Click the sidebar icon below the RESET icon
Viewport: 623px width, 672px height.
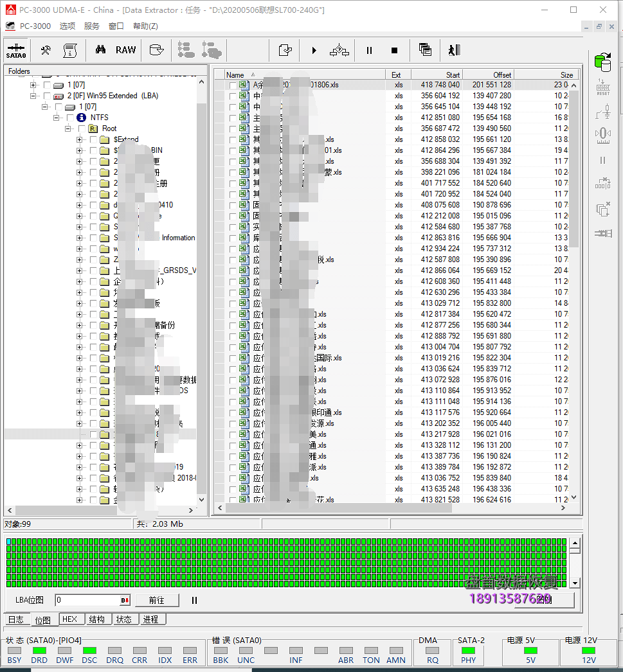[603, 112]
